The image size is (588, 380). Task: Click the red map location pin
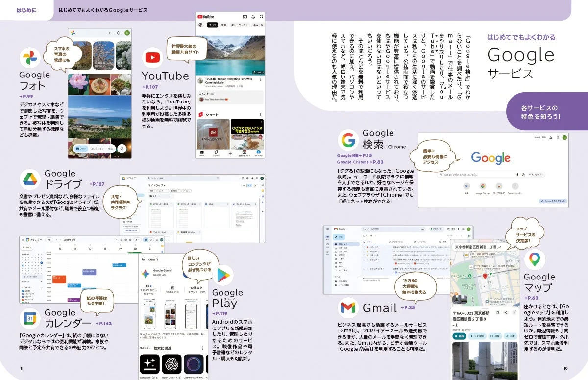point(485,276)
